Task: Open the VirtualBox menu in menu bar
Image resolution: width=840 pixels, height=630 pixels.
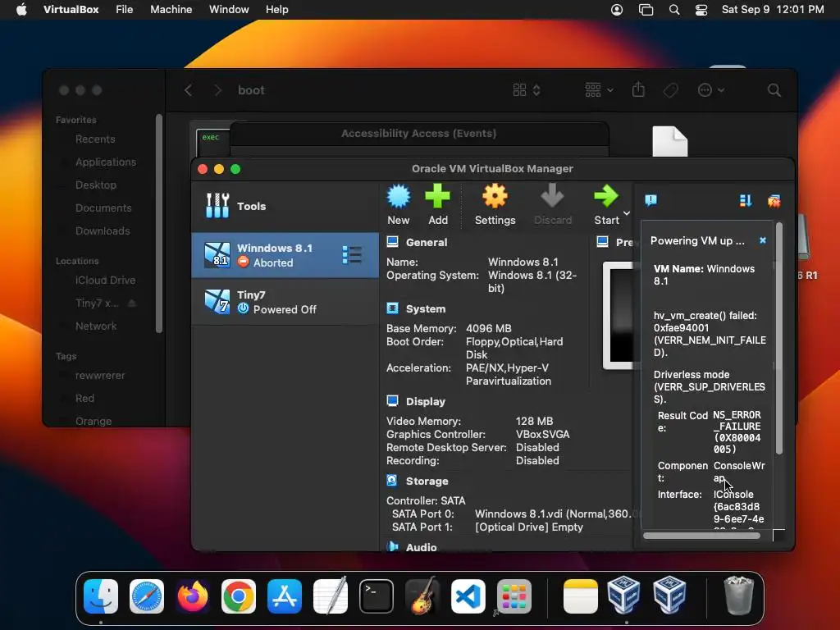Action: coord(71,10)
